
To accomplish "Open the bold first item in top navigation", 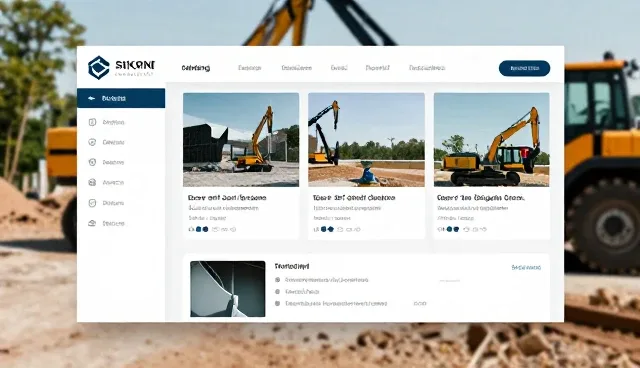I will coord(196,68).
